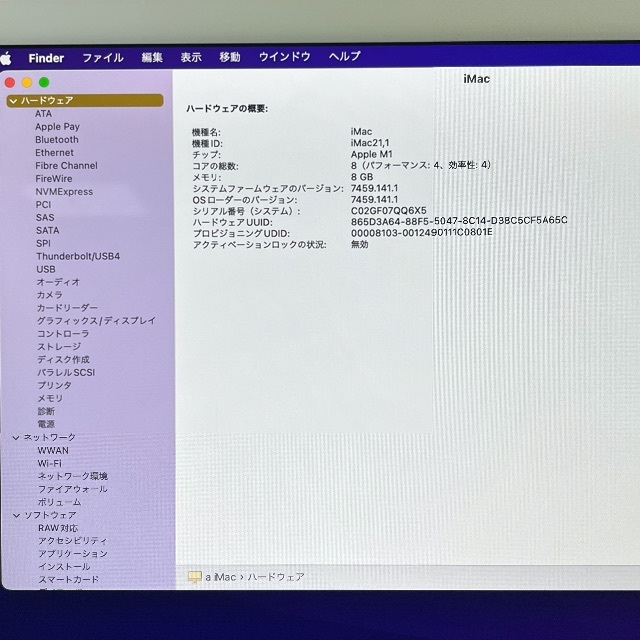Select RAW対応 in the sidebar
Screen dimensions: 640x640
[58, 528]
